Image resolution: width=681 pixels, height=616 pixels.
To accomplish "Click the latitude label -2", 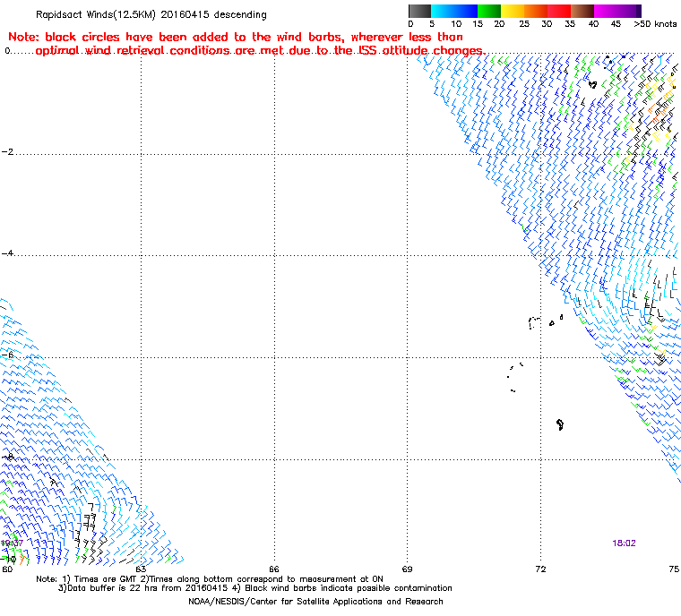I will [7, 152].
